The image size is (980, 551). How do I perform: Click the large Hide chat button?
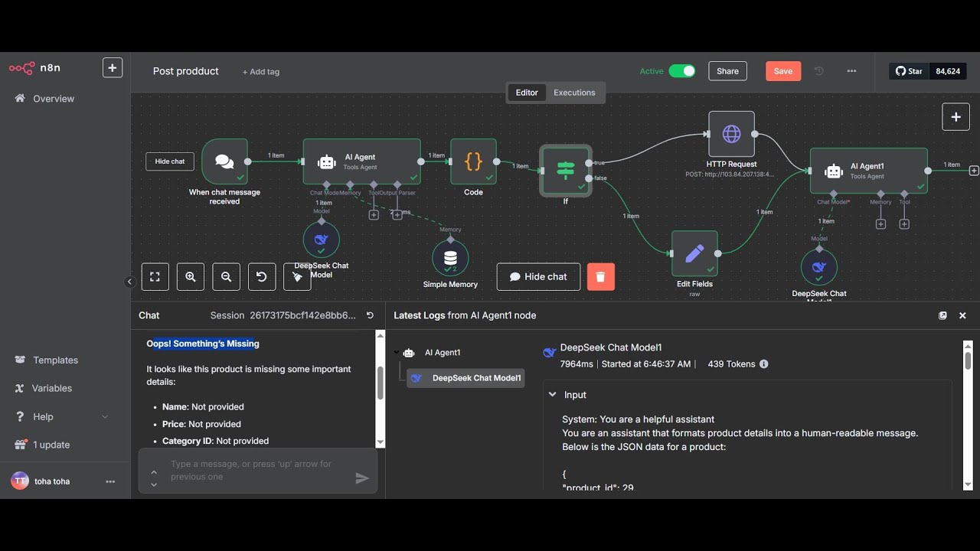click(x=537, y=277)
